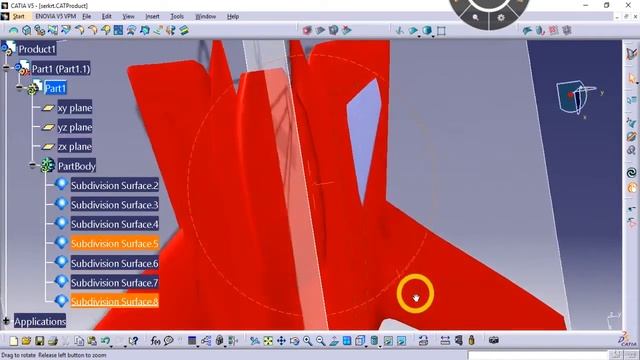Click the Fit All In icon
The width and height of the screenshot is (640, 360).
268,341
